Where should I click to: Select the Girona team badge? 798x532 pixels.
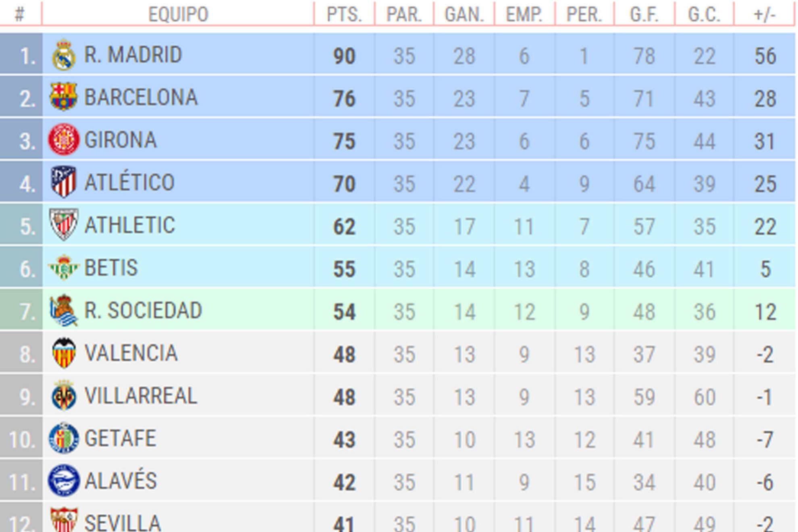click(x=64, y=139)
